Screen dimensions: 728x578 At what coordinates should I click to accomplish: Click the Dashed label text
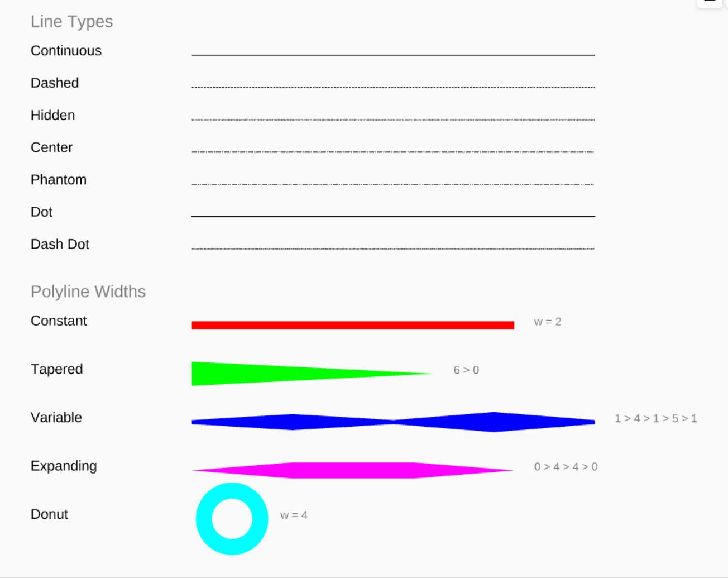coord(55,83)
